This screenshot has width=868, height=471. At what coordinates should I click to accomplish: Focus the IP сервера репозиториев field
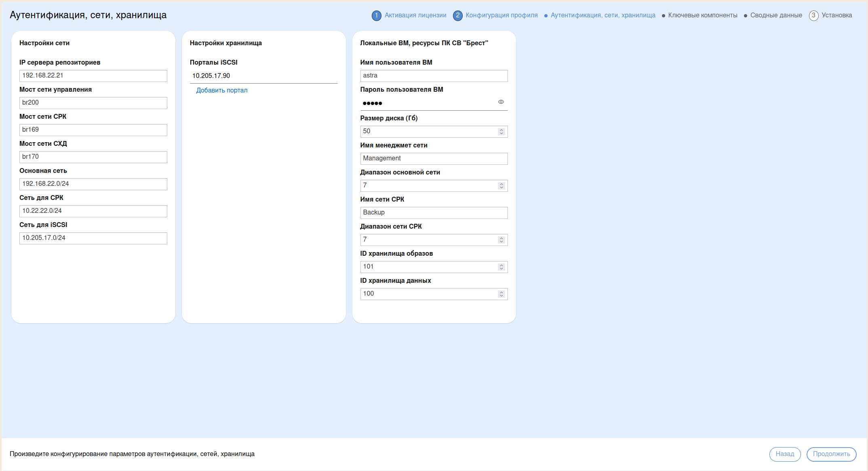pos(93,76)
